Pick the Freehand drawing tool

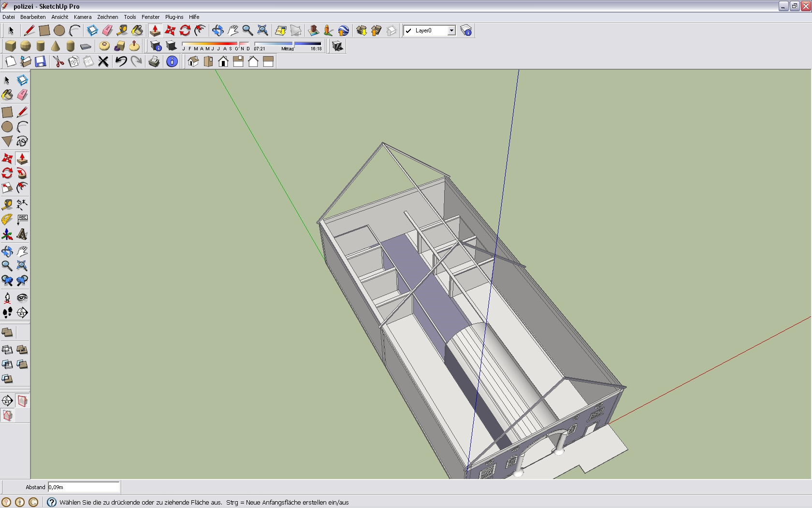tap(22, 141)
